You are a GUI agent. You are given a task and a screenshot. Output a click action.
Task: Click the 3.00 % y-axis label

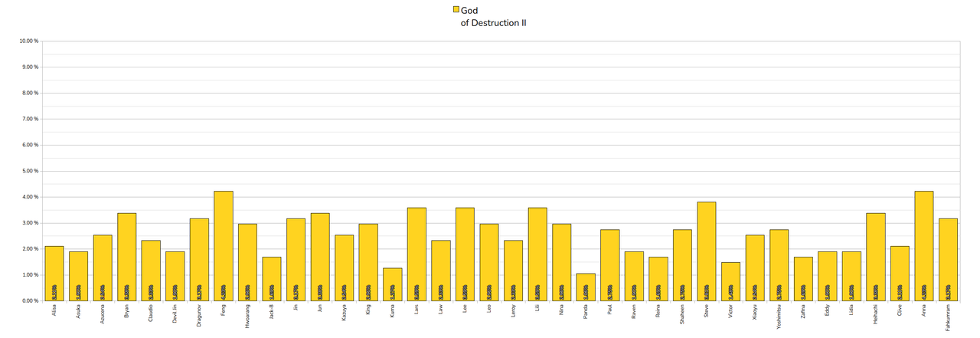pos(30,223)
